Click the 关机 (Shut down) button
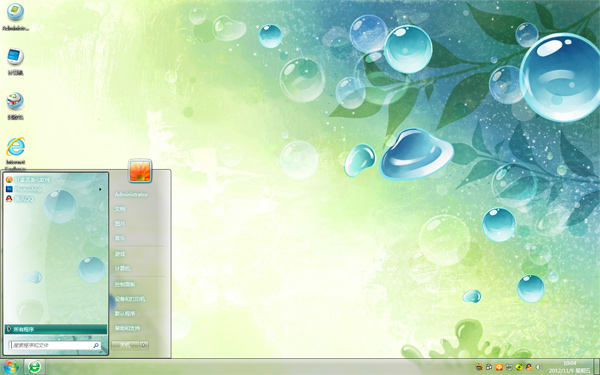 click(125, 345)
